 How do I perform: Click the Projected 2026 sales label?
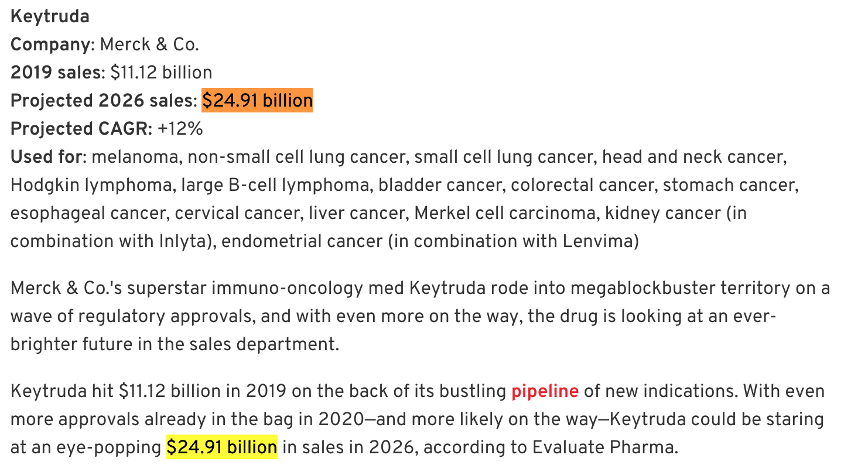click(102, 101)
